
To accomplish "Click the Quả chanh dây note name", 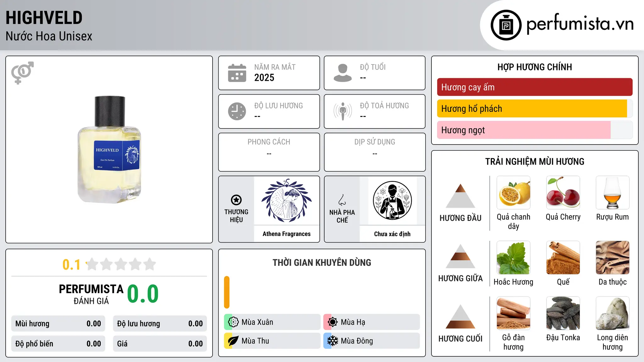I will (x=514, y=222).
